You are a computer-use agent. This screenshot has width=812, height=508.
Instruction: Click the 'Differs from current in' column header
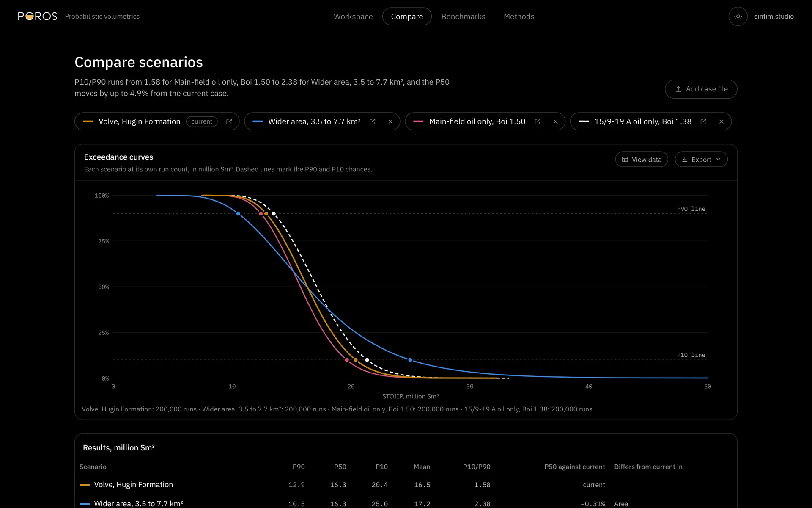[648, 467]
